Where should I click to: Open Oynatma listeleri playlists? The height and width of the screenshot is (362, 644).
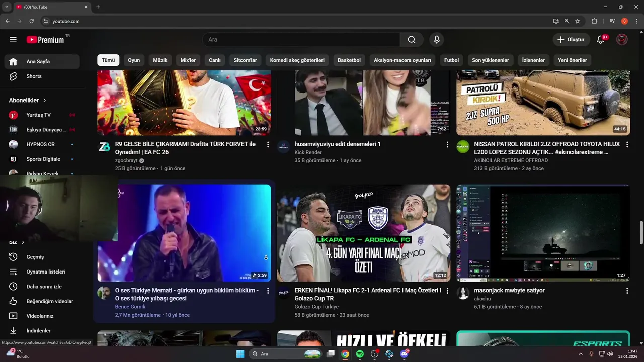click(42, 272)
